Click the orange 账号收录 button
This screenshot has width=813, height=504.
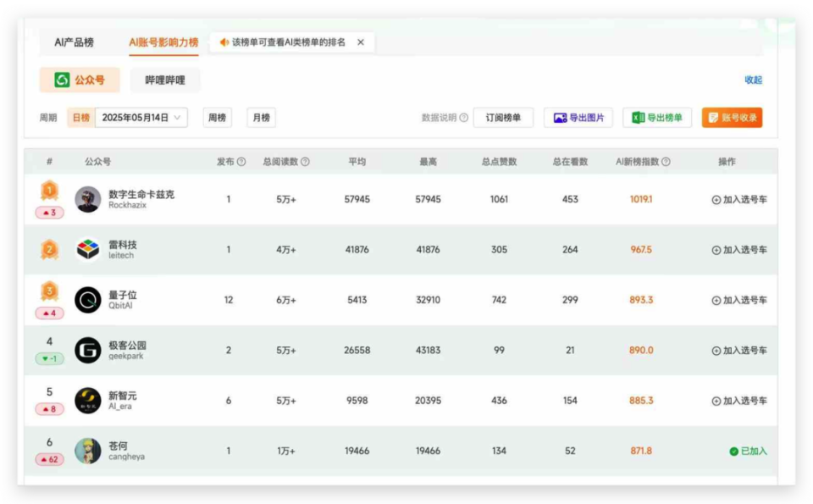pos(732,118)
